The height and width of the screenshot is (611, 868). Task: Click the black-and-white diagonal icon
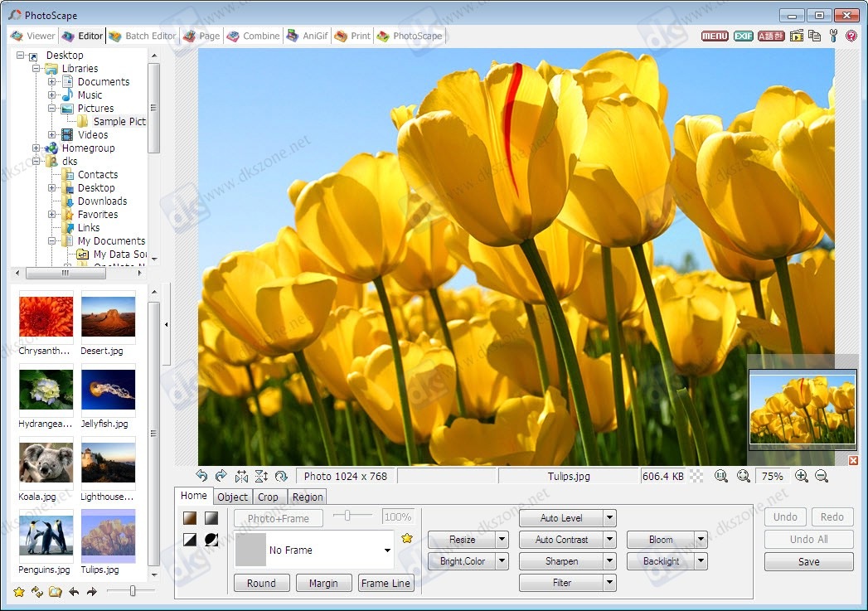pyautogui.click(x=190, y=539)
